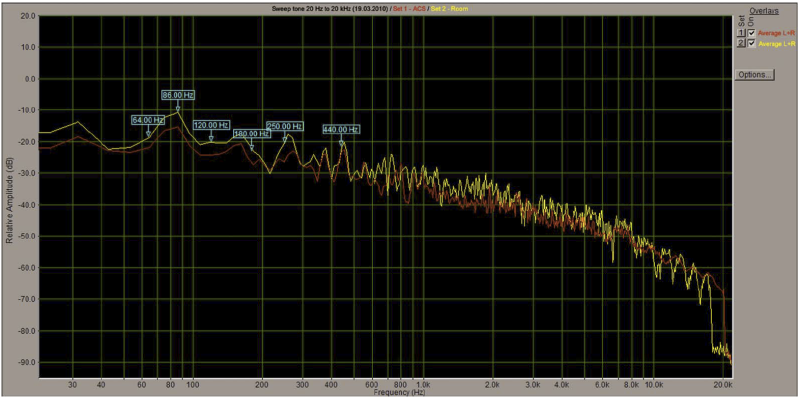Click the Relative Amplitude (dB) axis label
The width and height of the screenshot is (800, 399).
[x=9, y=200]
